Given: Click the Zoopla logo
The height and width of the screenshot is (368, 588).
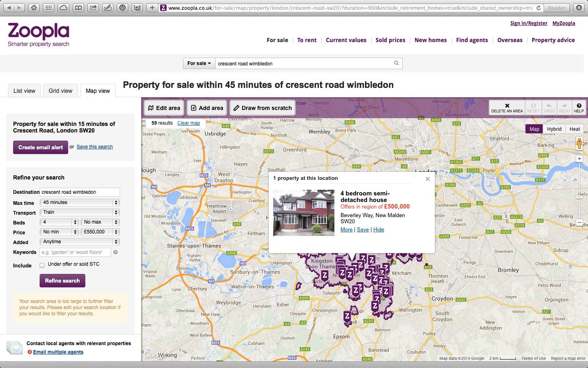Looking at the screenshot, I should pyautogui.click(x=39, y=35).
